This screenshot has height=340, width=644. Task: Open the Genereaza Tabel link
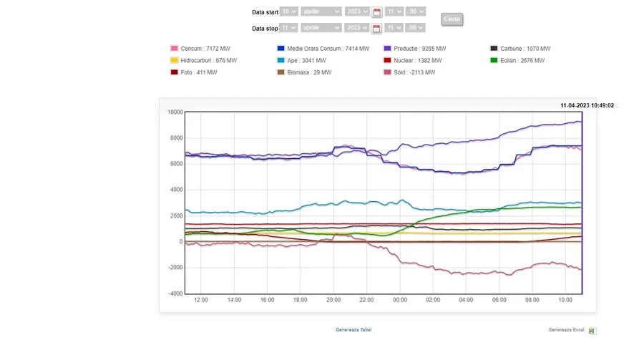click(x=353, y=330)
